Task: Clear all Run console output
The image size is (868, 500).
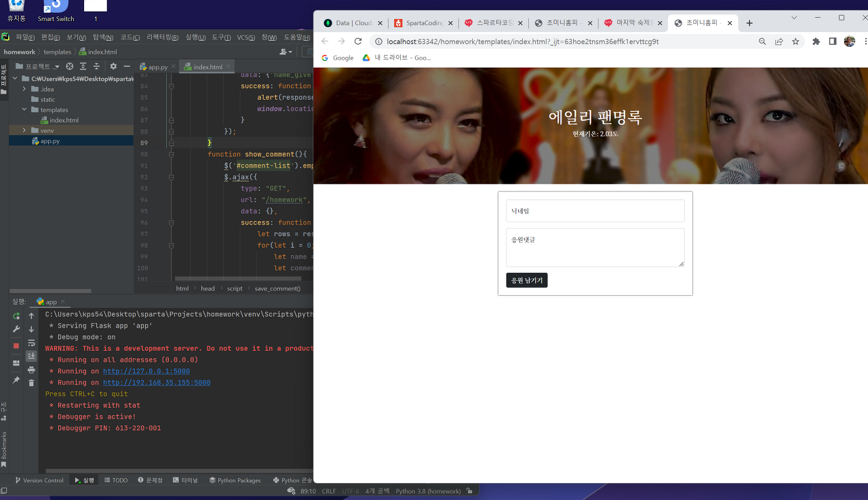Action: (31, 383)
